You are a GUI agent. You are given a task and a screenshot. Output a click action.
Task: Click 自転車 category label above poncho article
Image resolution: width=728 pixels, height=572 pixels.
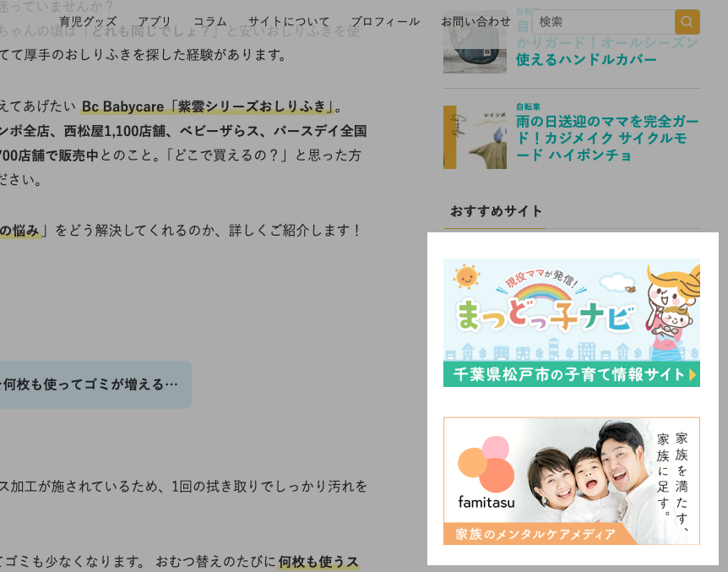pos(528,106)
